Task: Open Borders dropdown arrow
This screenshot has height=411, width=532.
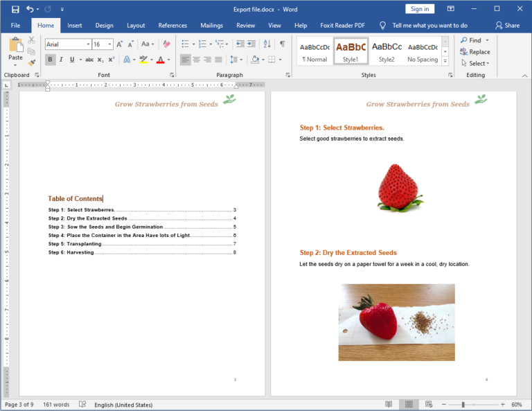Action: coord(281,60)
